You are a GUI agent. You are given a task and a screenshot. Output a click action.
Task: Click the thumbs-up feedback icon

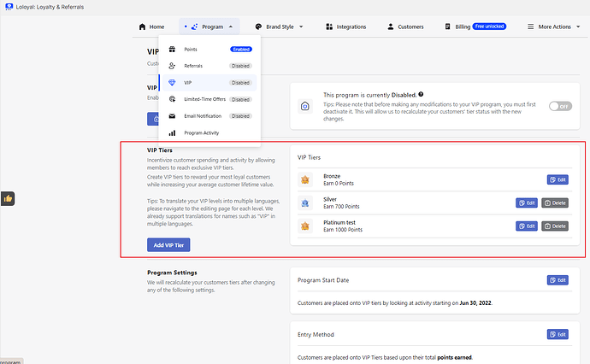(8, 198)
